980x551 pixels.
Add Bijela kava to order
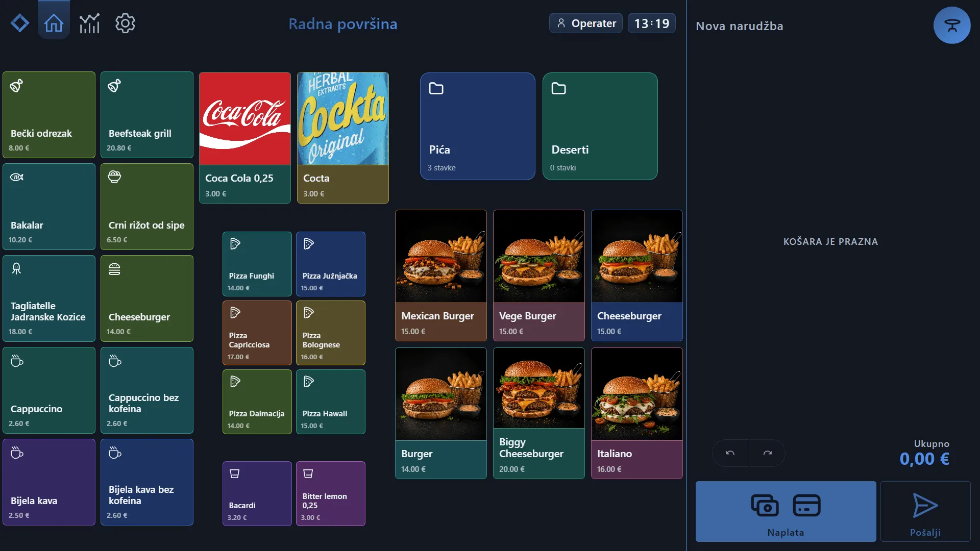(49, 482)
